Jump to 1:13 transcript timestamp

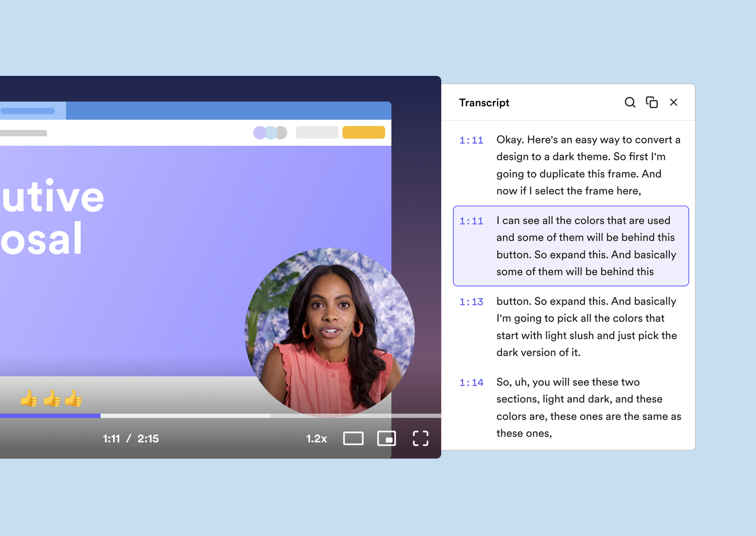[x=471, y=302]
